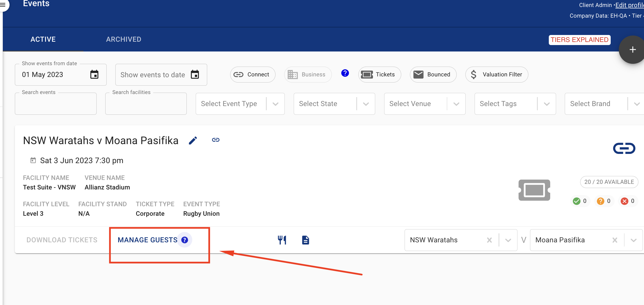Toggle the Tickets filter chip

point(379,74)
